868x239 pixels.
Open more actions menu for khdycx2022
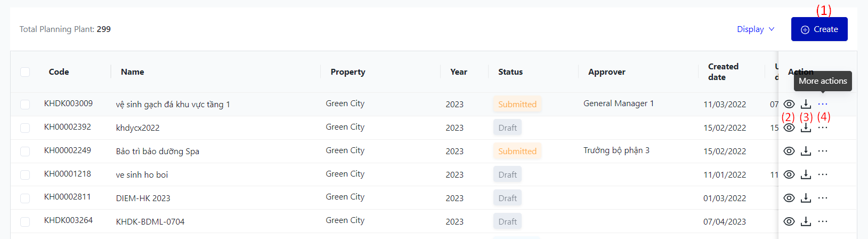(x=823, y=128)
